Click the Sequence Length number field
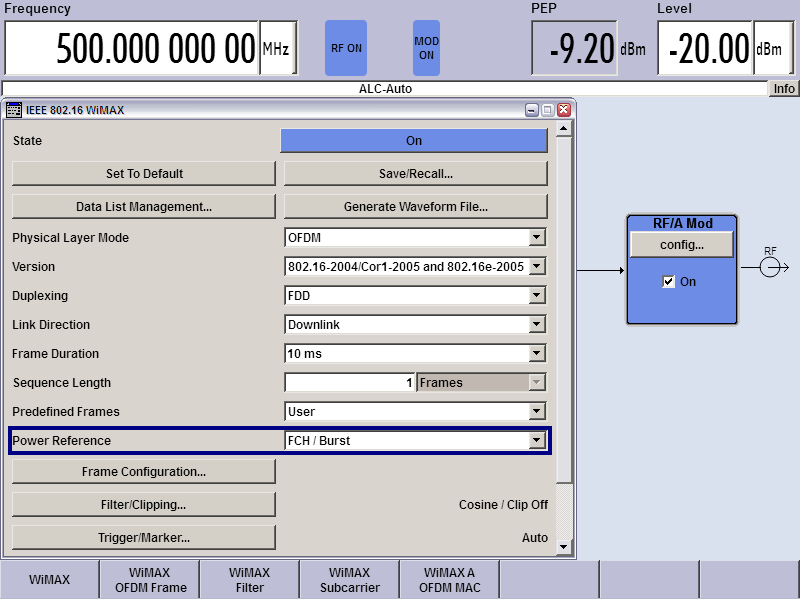Viewport: 800px width, 600px height. 349,383
